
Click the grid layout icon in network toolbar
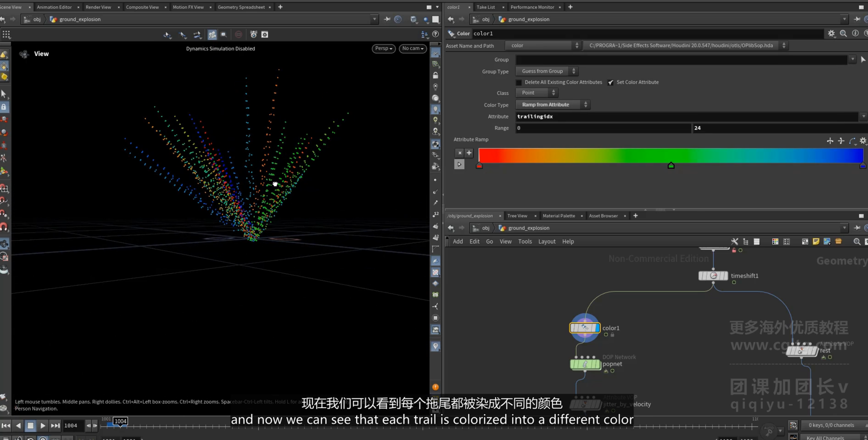[786, 241]
